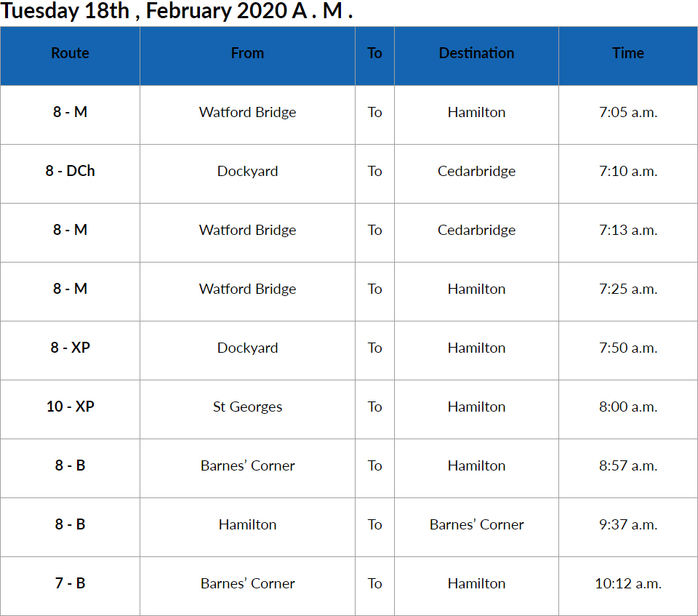Viewport: 698px width, 616px height.
Task: Click the Tuesday 18th February 2020 heading
Action: (x=177, y=12)
